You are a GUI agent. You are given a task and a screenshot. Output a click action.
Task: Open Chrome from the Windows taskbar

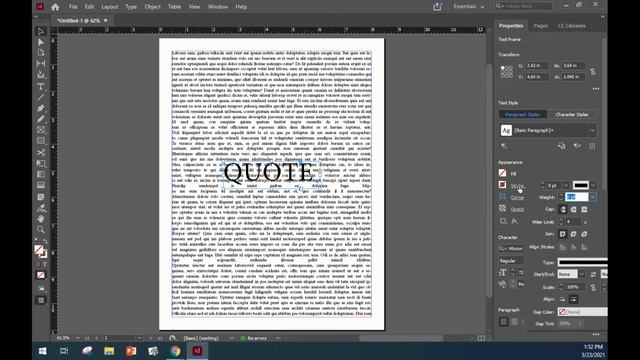point(175,351)
